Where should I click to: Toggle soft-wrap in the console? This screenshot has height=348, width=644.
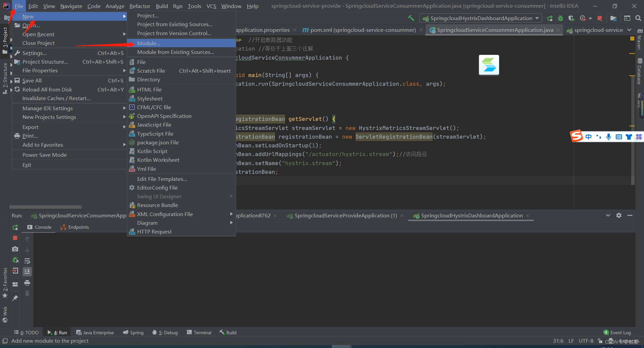click(27, 261)
